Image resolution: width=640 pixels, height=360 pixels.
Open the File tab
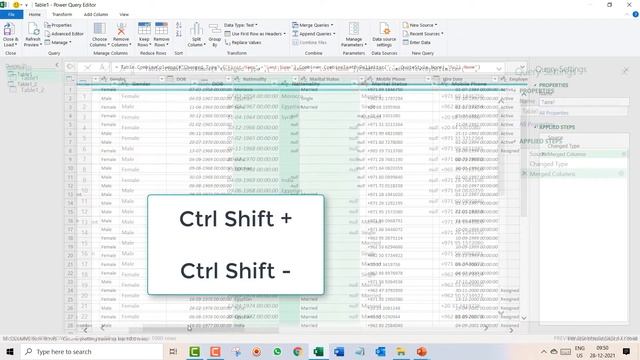pyautogui.click(x=11, y=14)
